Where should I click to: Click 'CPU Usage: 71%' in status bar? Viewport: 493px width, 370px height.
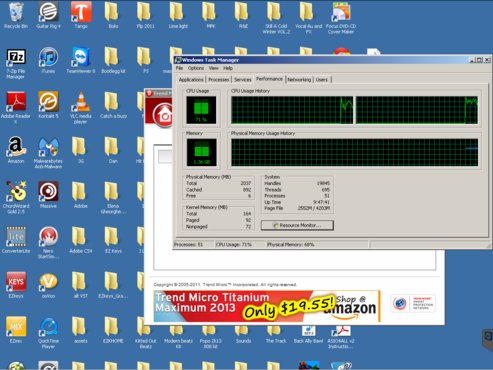pyautogui.click(x=234, y=245)
